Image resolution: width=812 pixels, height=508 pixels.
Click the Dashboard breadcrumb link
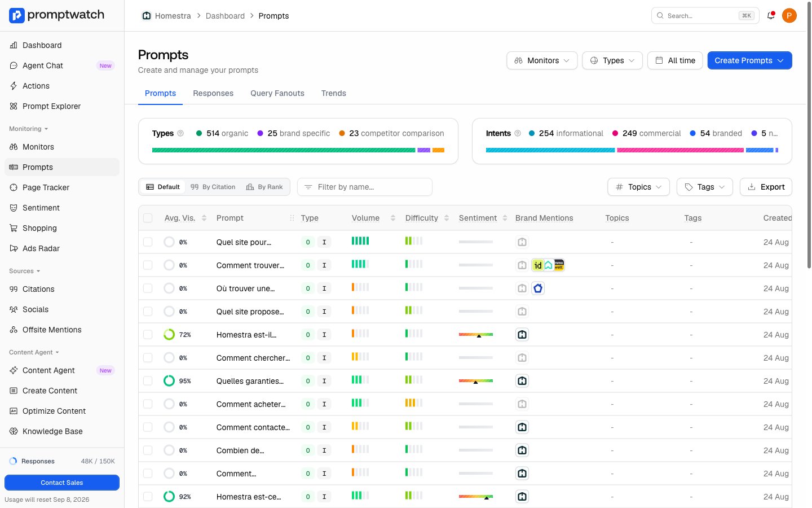coord(225,16)
